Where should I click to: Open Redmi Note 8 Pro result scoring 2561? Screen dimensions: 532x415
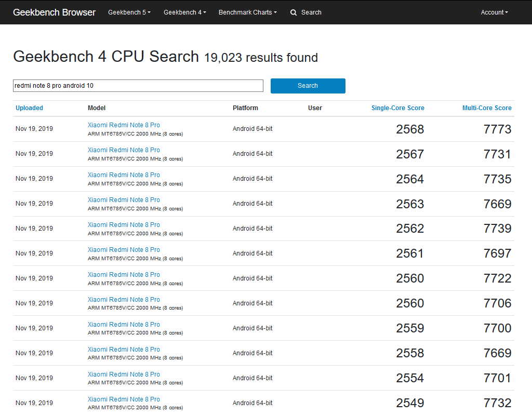124,250
